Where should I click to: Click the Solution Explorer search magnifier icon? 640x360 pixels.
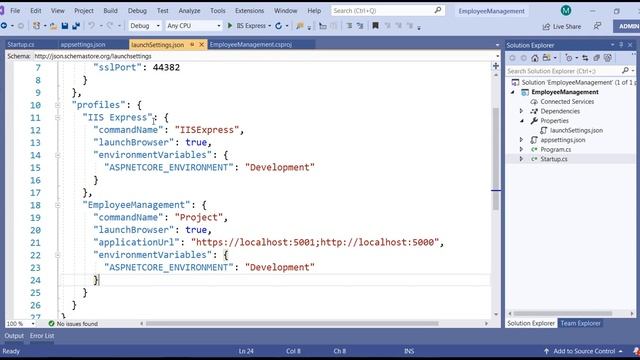[625, 71]
